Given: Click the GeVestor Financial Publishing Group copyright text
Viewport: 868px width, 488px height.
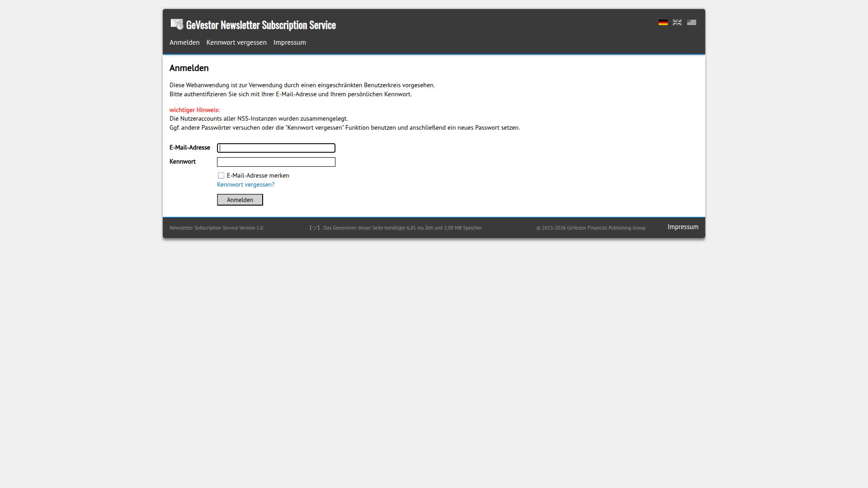Looking at the screenshot, I should (x=590, y=228).
